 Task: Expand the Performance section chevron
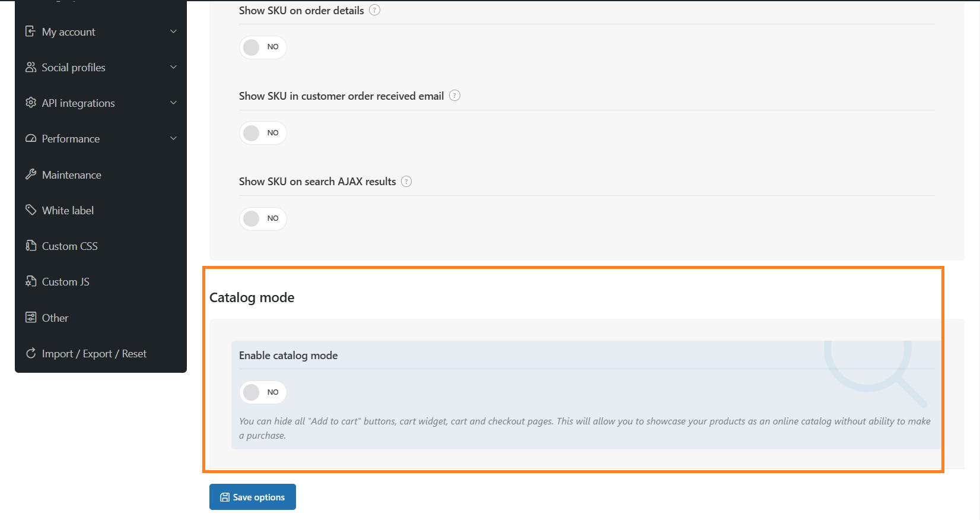tap(173, 138)
